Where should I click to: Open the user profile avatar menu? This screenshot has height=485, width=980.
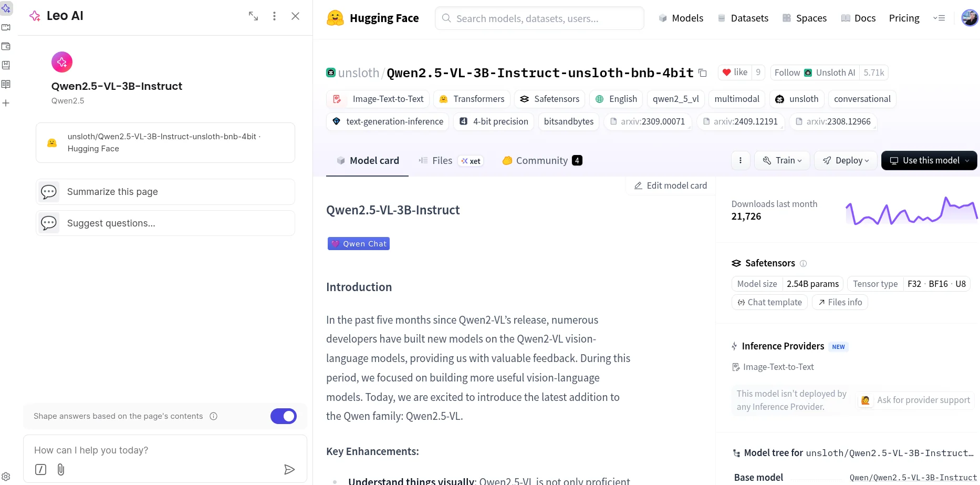969,18
